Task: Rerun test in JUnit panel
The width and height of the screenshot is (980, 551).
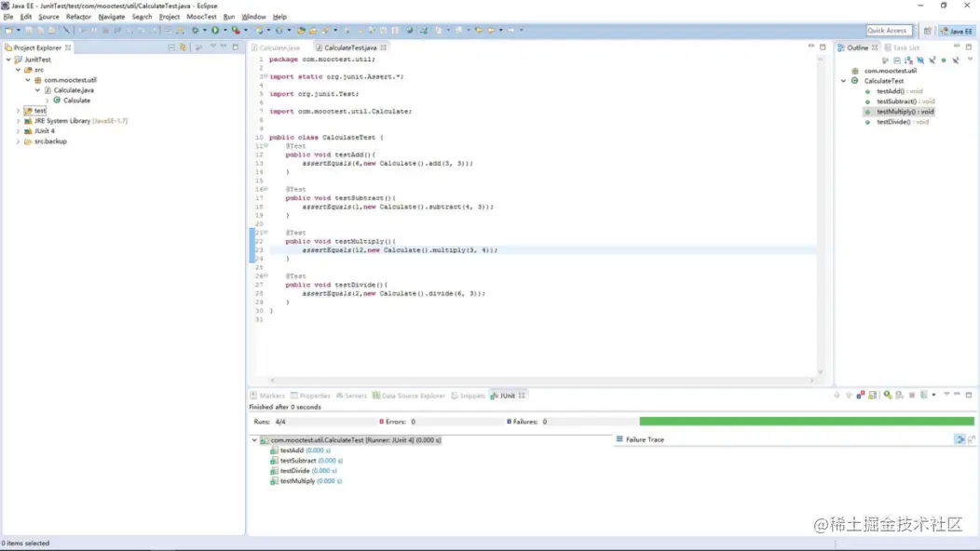Action: (x=888, y=395)
